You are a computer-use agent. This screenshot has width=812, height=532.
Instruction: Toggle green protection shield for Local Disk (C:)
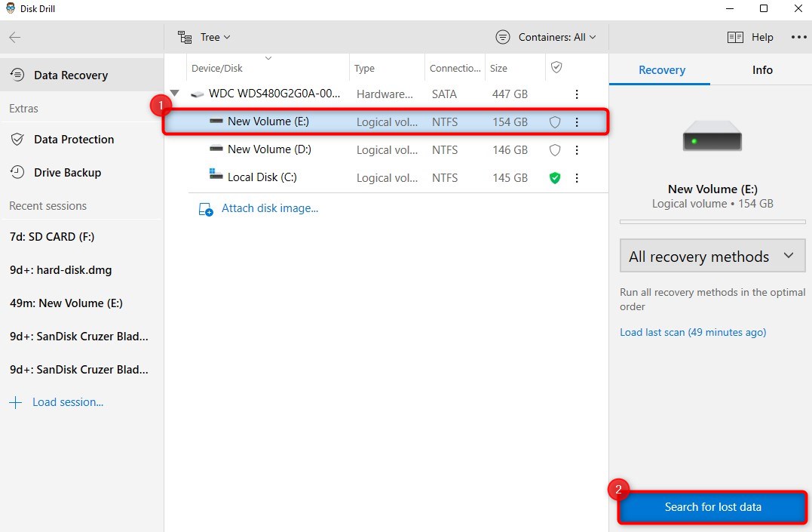555,178
